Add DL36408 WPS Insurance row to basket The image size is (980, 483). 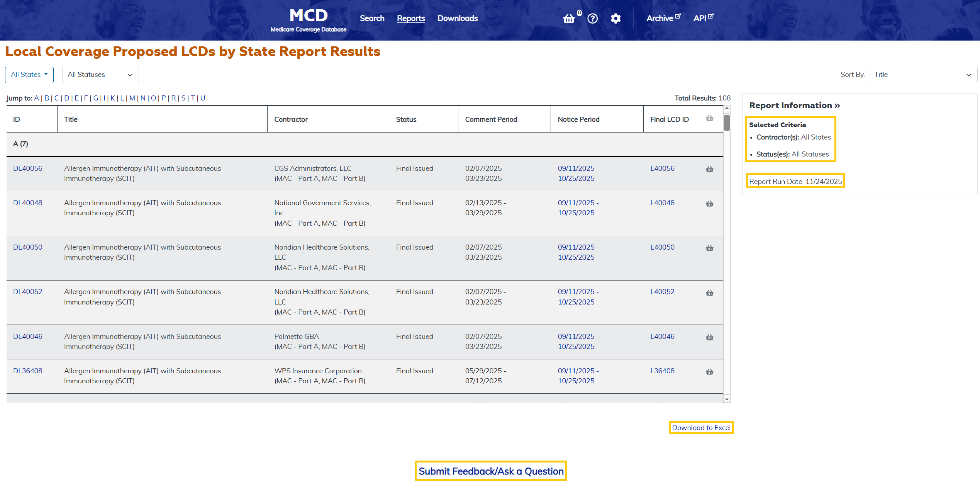pyautogui.click(x=709, y=372)
